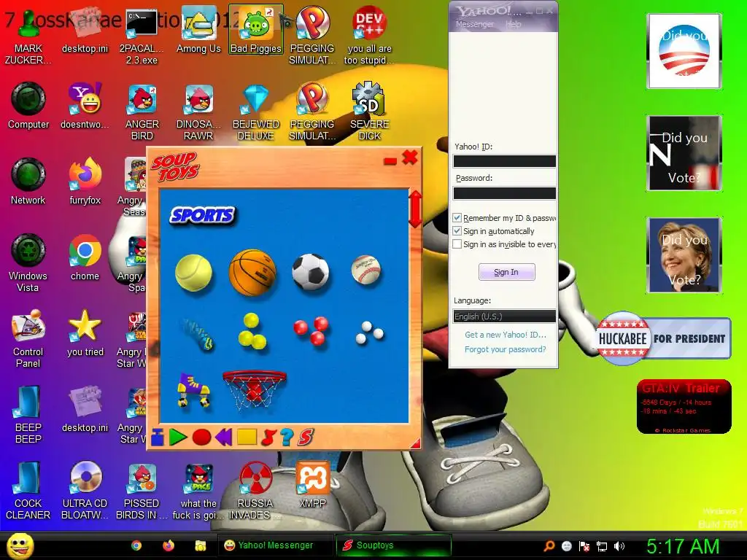Open XMPP desktop icon
This screenshot has height=560, width=747.
(312, 484)
